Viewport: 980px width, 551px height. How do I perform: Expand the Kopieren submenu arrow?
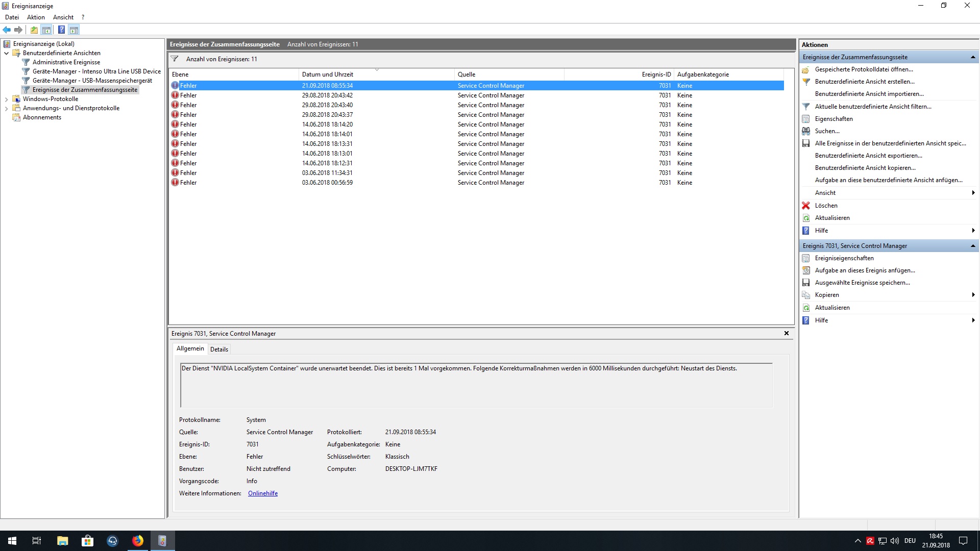[x=973, y=295]
